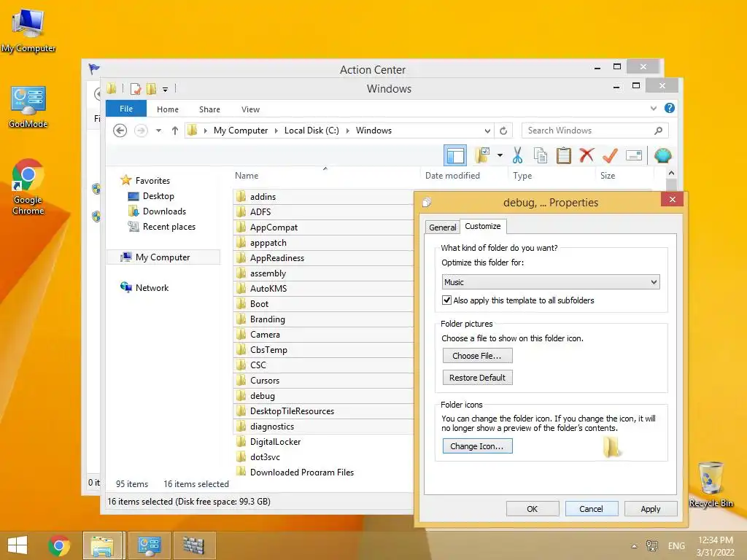The height and width of the screenshot is (560, 747).
Task: Click the Control Panel taskbar button
Action: (x=149, y=545)
